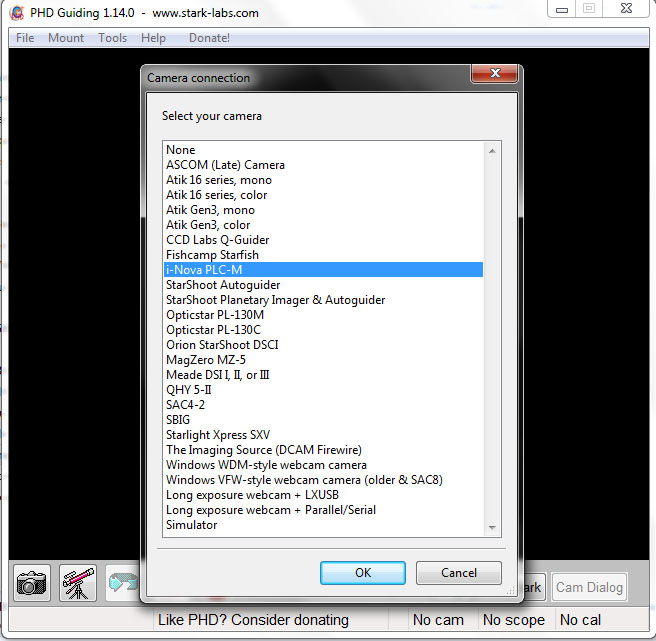
Task: Select Simulator camera
Action: point(323,525)
